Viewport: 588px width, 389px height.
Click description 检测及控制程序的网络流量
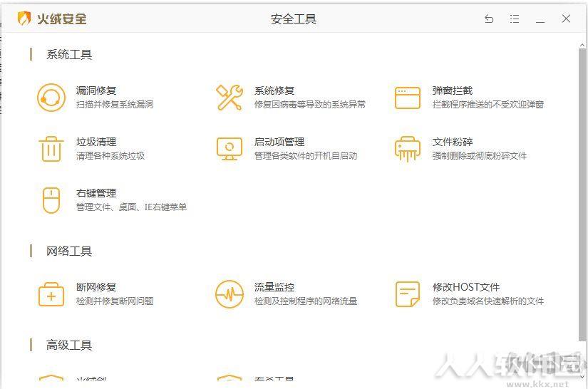[x=306, y=301]
